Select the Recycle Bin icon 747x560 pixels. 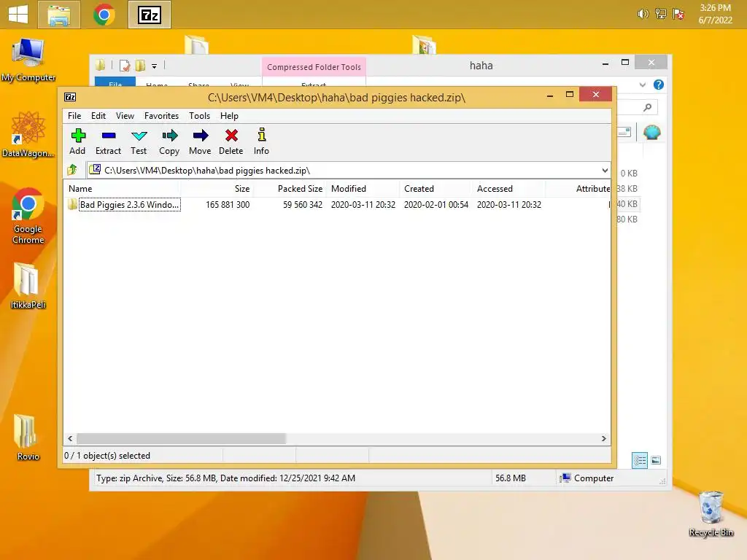711,514
